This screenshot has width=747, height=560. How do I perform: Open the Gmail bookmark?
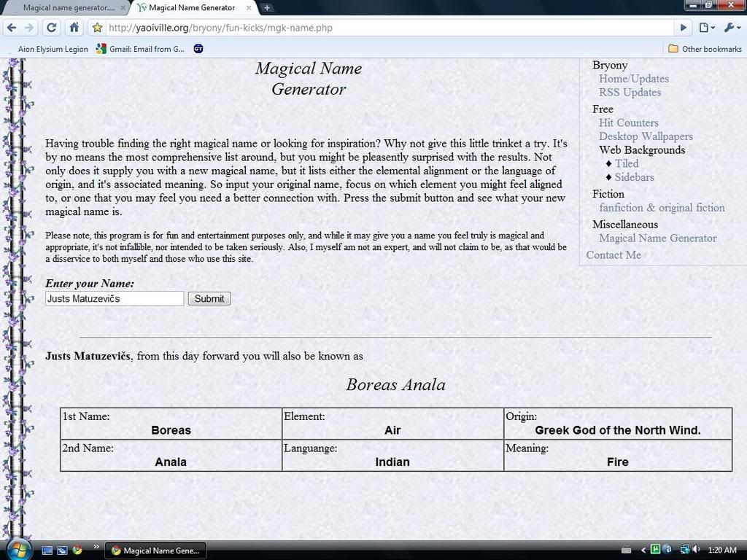click(x=141, y=49)
